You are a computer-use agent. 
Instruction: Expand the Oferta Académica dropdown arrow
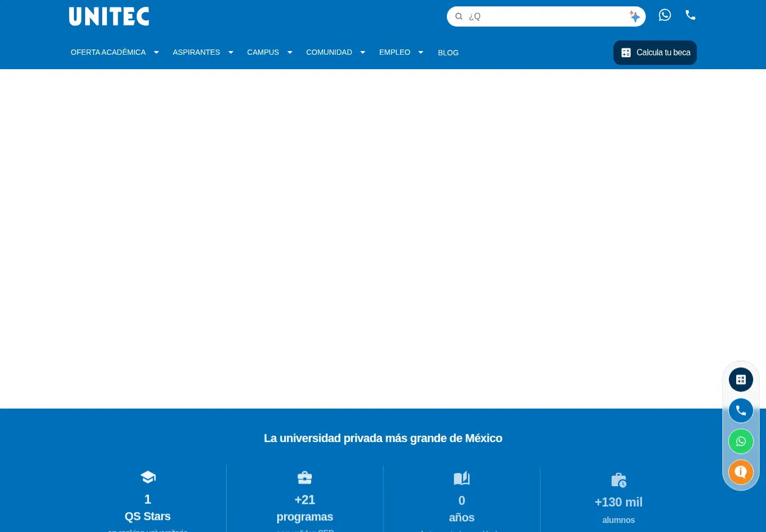(156, 52)
